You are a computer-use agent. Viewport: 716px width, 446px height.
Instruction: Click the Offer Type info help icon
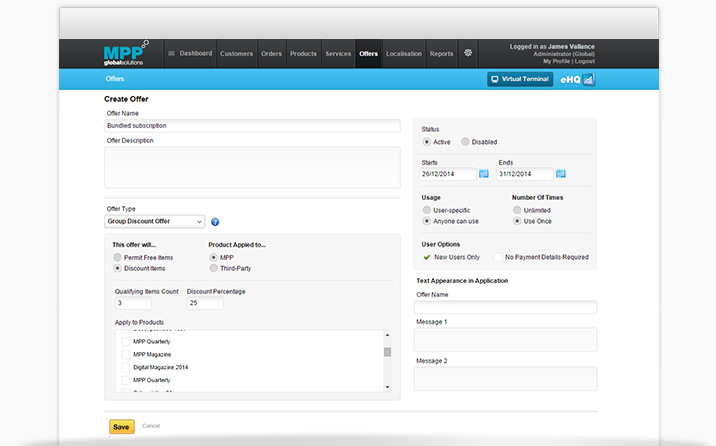coord(215,222)
